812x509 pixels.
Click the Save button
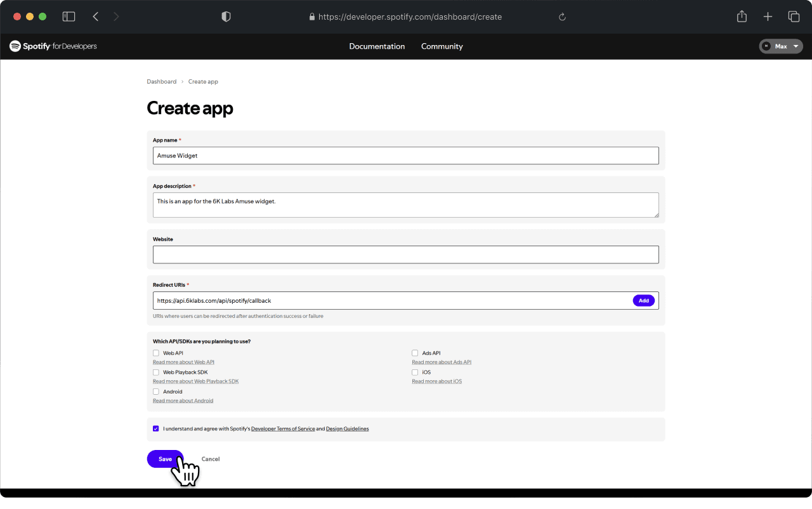165,459
